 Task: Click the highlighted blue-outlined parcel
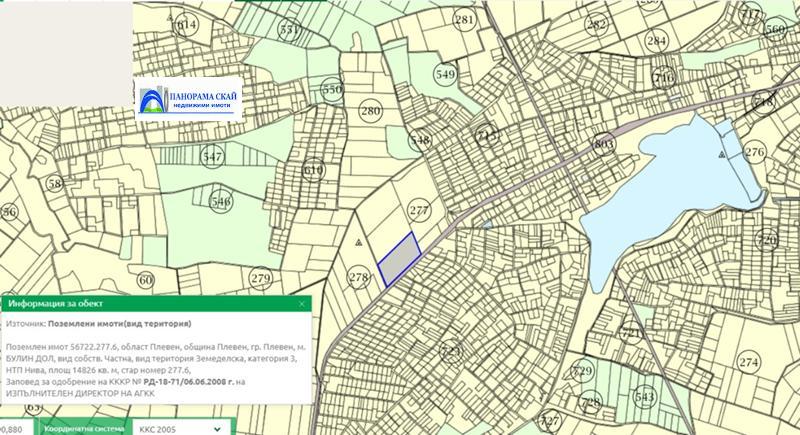click(399, 258)
